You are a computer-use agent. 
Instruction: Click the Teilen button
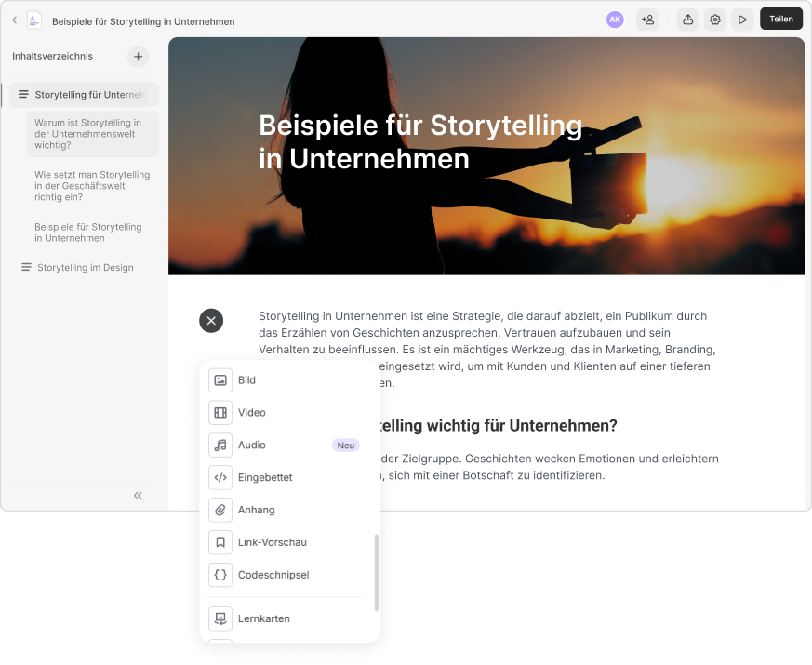point(781,20)
